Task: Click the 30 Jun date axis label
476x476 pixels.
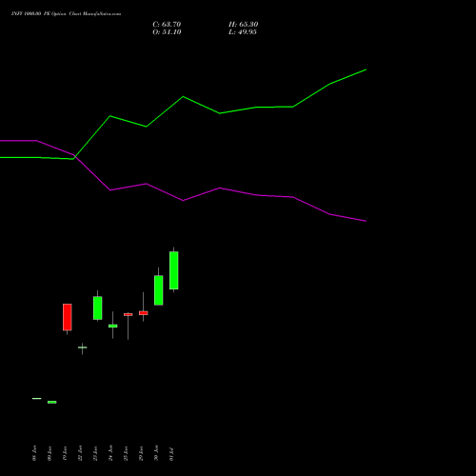Action: point(156,453)
